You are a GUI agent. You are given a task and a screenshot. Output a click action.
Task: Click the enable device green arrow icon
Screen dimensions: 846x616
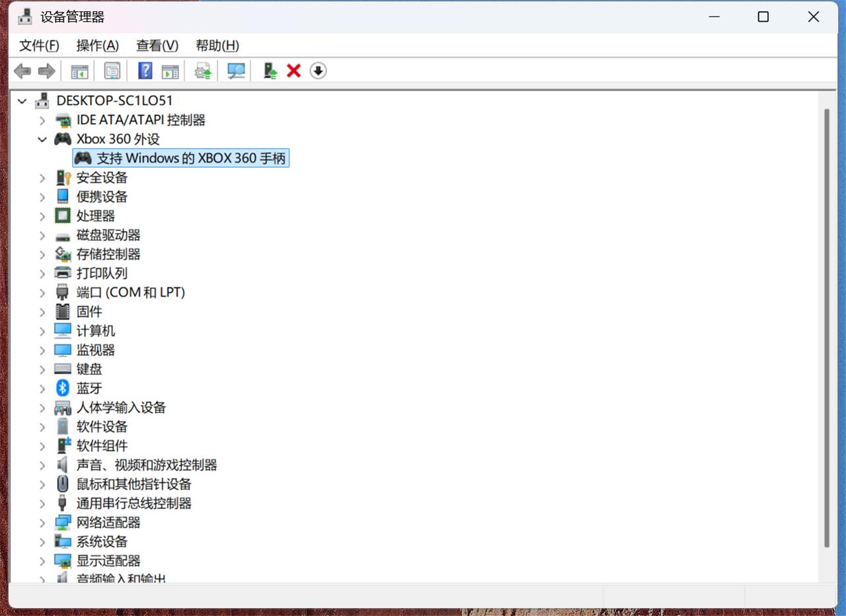[x=270, y=71]
